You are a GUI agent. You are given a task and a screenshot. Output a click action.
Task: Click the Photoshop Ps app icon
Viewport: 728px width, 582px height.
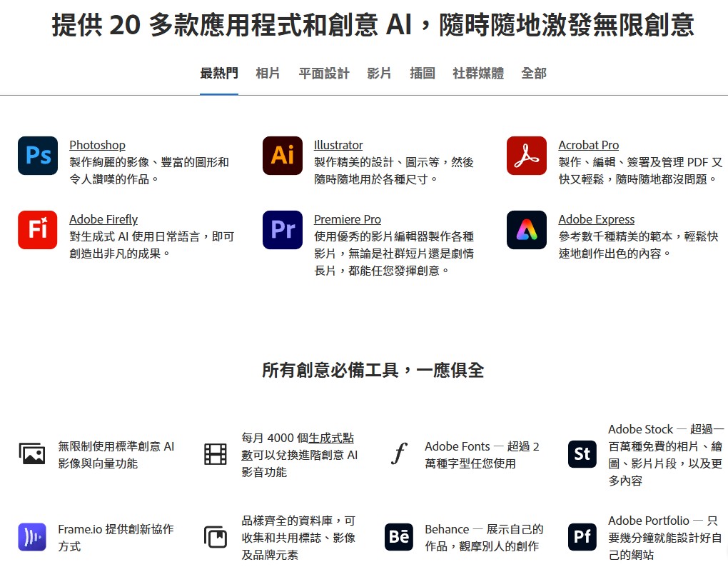pos(38,156)
